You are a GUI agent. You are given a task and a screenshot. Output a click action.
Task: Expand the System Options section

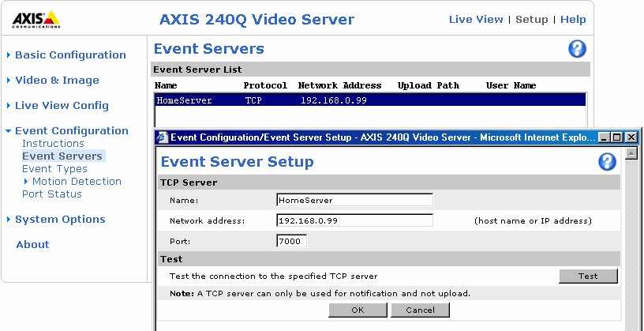coord(59,220)
